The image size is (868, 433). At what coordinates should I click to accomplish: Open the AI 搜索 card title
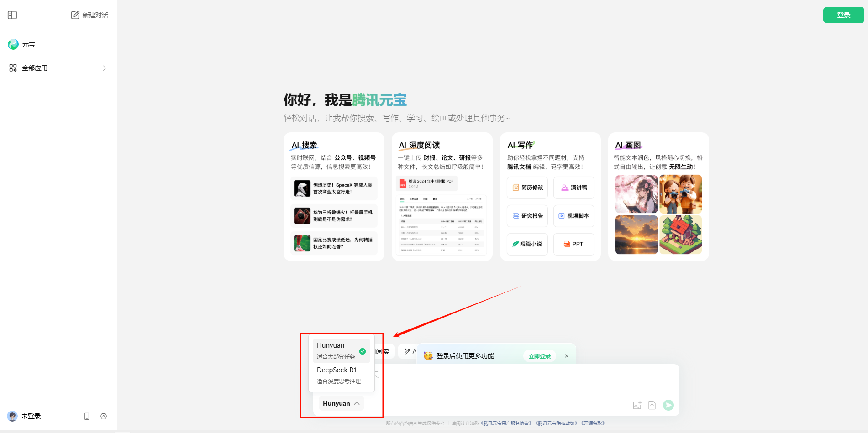(305, 145)
